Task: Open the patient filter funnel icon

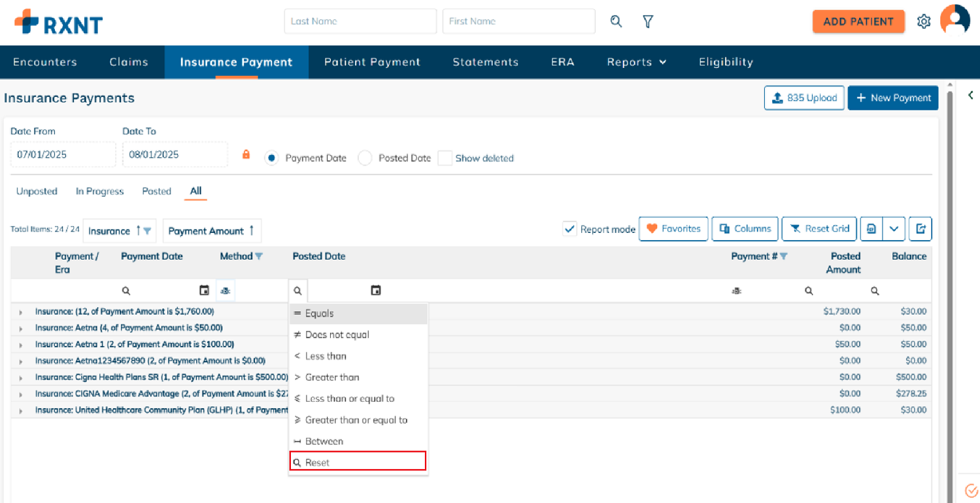Action: point(648,22)
